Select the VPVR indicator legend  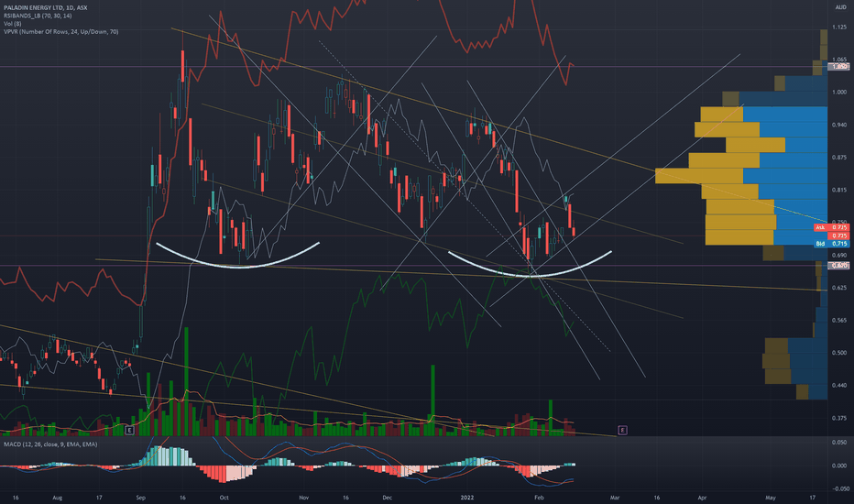point(61,31)
